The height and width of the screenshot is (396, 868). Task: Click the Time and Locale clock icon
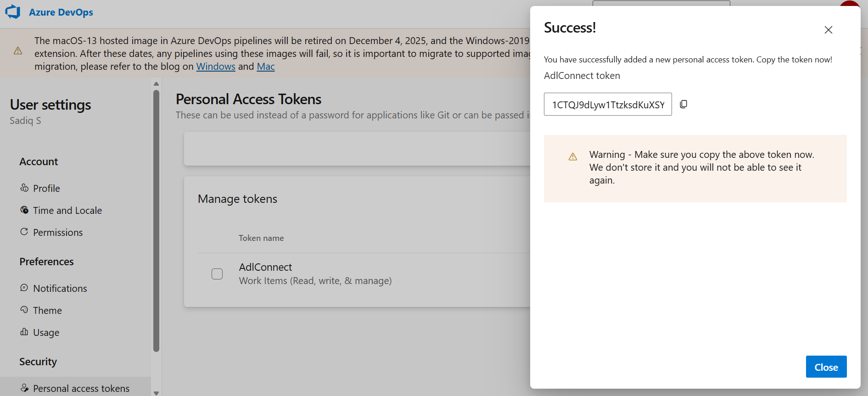pos(24,210)
